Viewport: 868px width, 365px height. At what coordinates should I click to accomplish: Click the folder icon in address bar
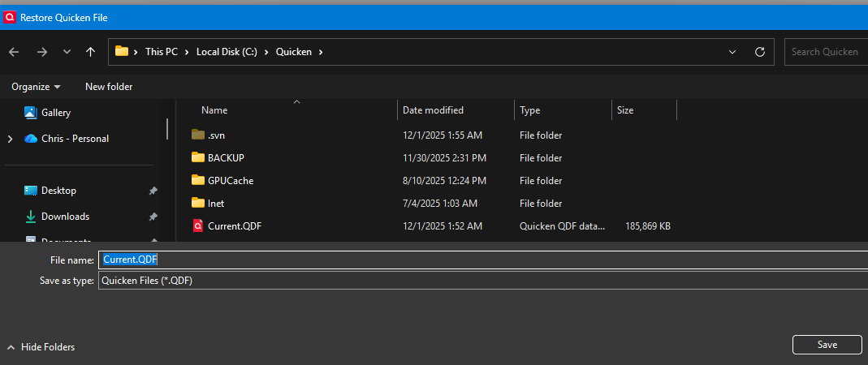coord(121,51)
